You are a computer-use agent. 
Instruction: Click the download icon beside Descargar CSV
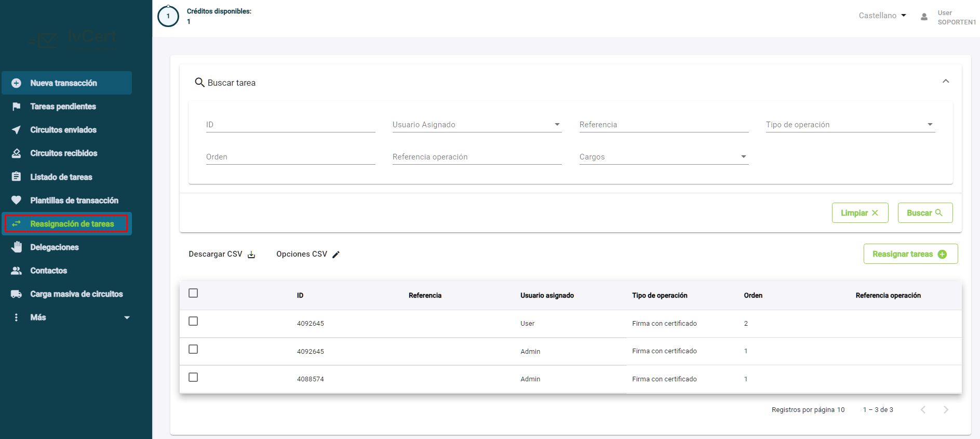(251, 255)
